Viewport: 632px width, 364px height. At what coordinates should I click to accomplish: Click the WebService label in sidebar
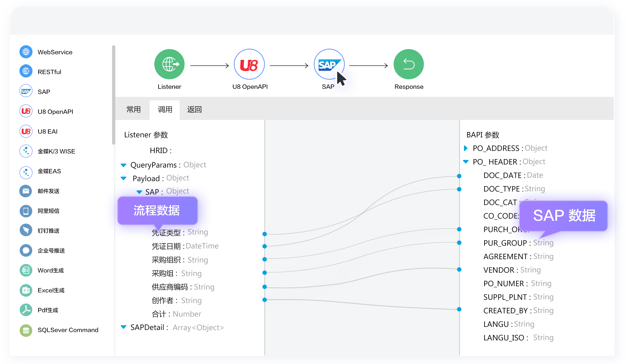[x=55, y=52]
